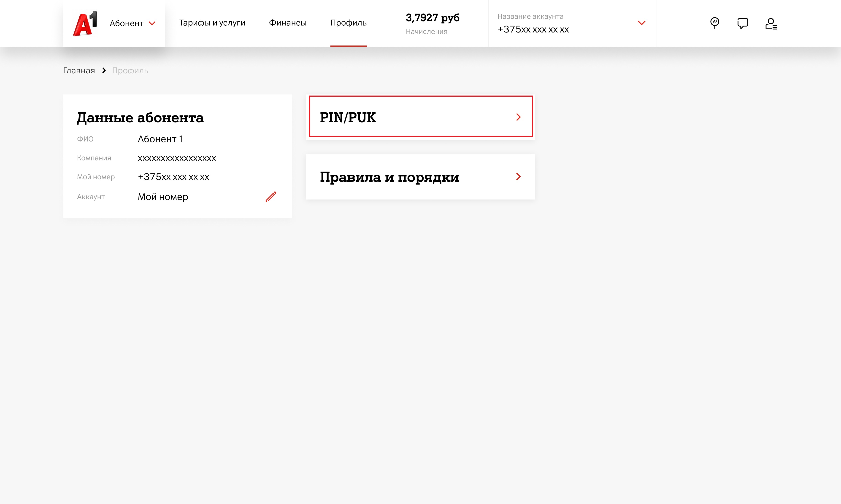Go to Главная breadcrumb link
Screen dimensions: 841x504
click(79, 71)
